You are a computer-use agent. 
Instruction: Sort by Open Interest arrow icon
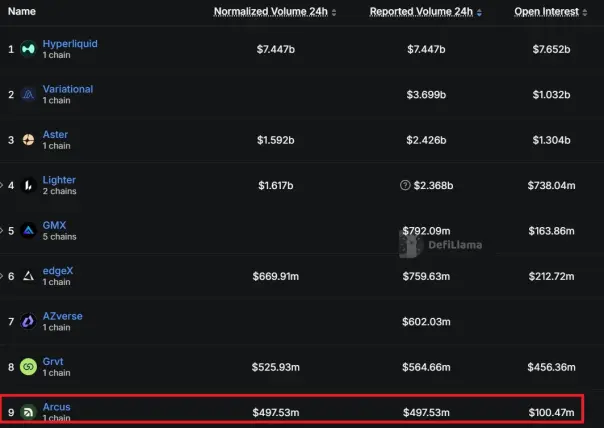point(585,12)
